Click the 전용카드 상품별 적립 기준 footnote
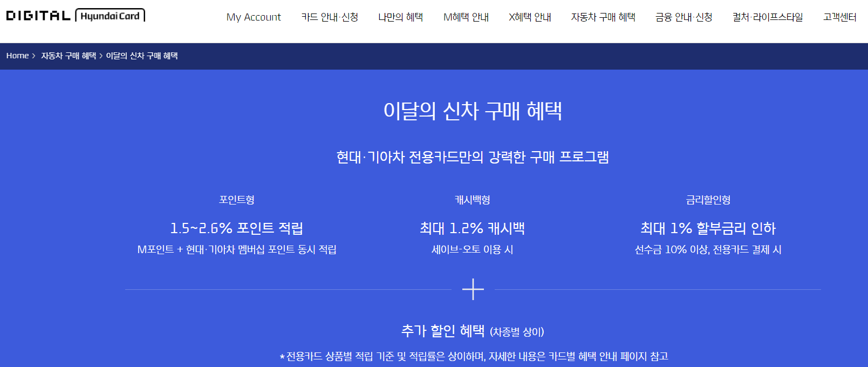This screenshot has width=868, height=367. tap(474, 356)
